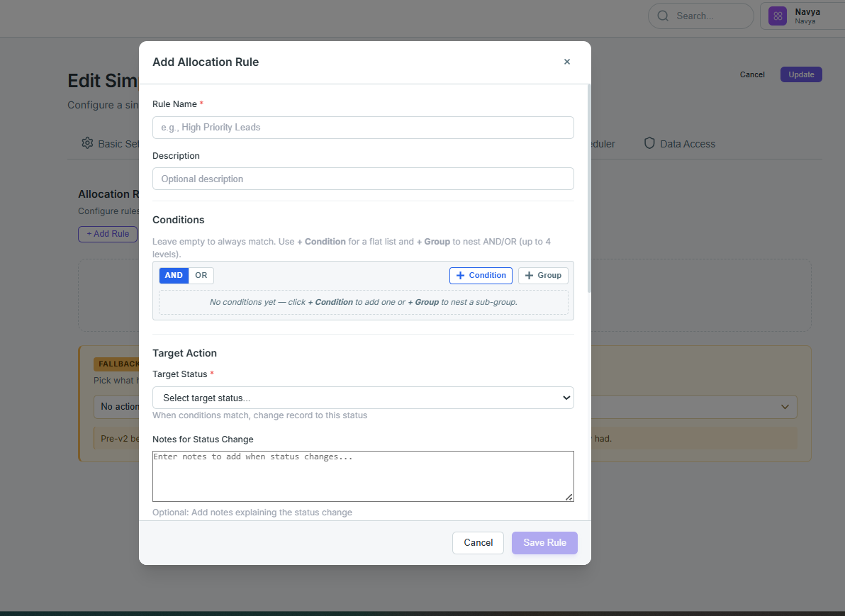This screenshot has height=616, width=845.
Task: Click the purple Update button
Action: coord(801,74)
